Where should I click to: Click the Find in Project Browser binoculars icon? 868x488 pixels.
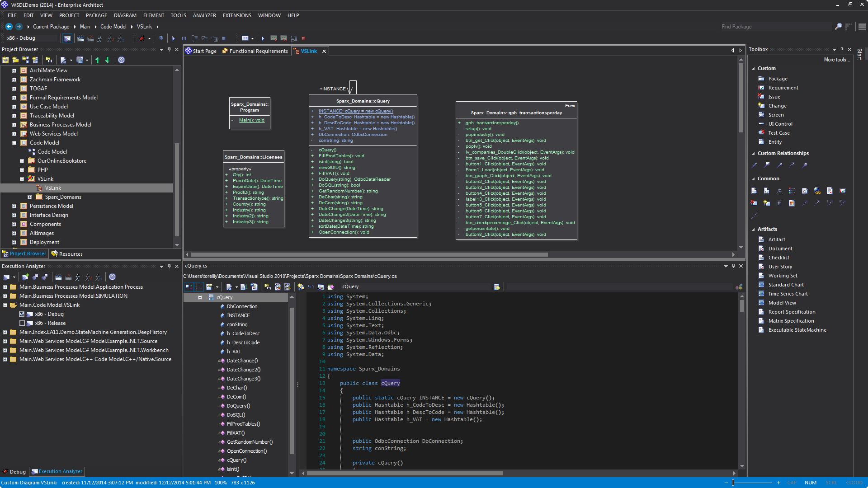(x=48, y=60)
